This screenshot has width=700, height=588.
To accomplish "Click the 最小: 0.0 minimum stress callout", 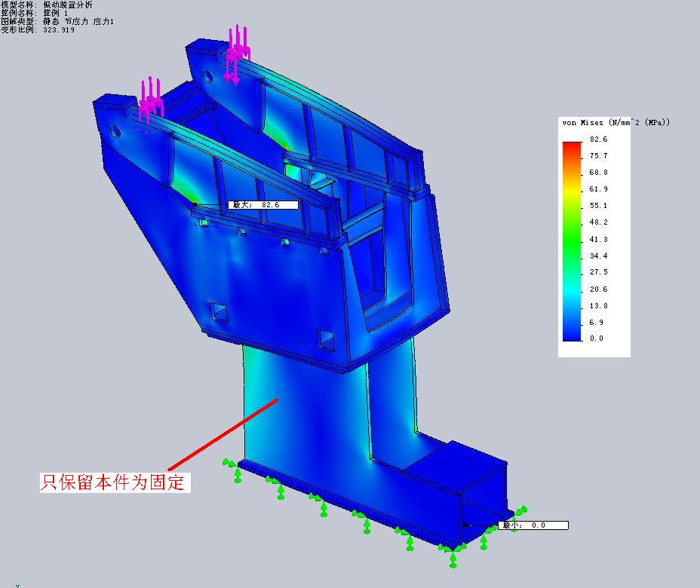I will point(533,525).
